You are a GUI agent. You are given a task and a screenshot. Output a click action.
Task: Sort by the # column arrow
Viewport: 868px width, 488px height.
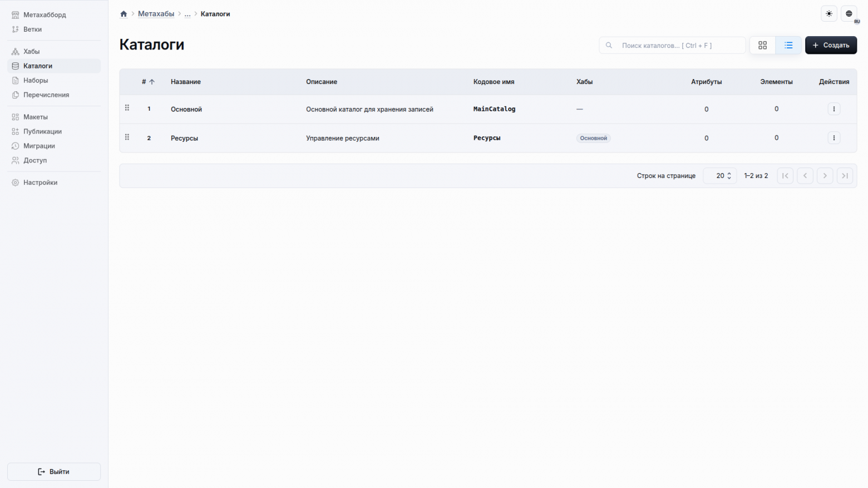pyautogui.click(x=151, y=82)
